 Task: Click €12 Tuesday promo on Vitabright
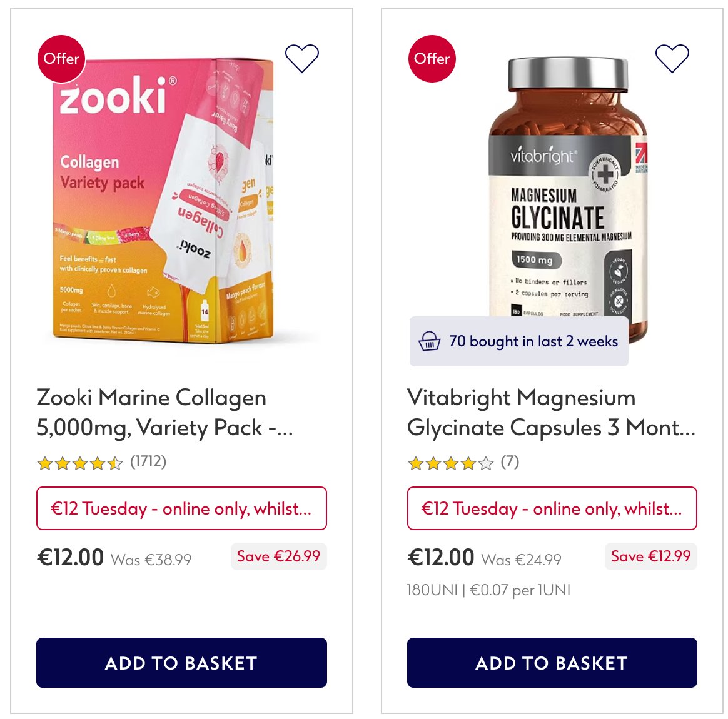coord(552,508)
